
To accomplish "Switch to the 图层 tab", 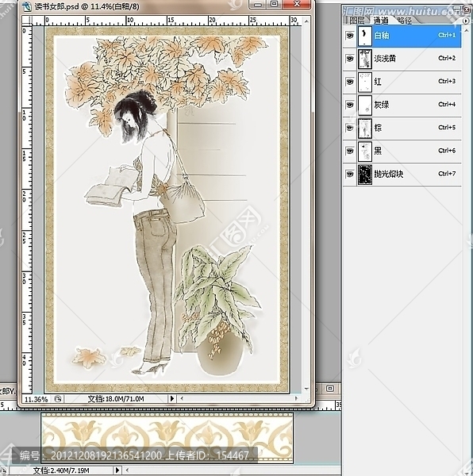I will pos(357,21).
